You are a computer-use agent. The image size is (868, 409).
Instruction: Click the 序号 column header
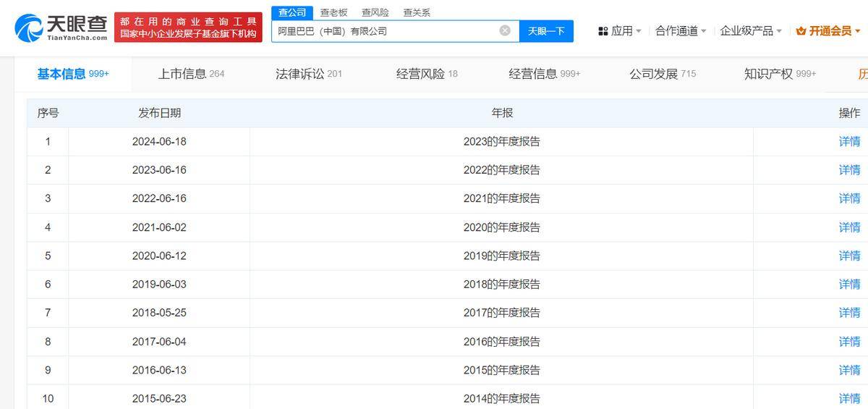(x=48, y=113)
